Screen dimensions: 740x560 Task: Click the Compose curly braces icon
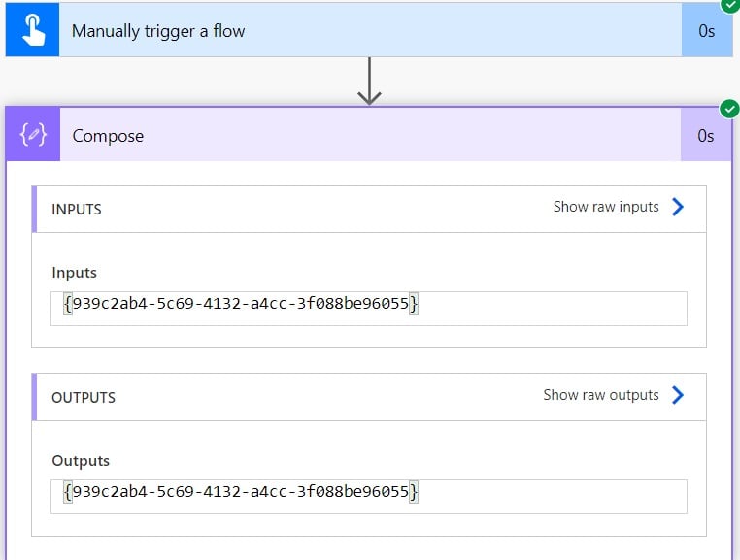(33, 135)
